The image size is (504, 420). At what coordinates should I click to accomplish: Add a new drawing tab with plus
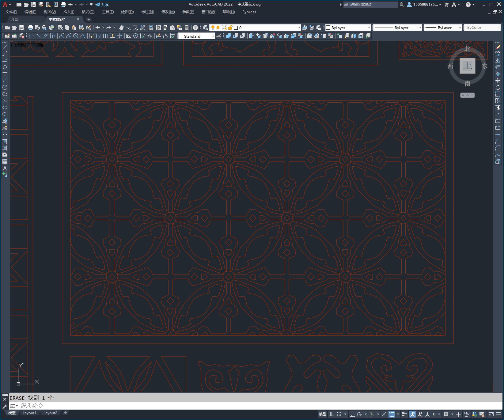[x=89, y=19]
